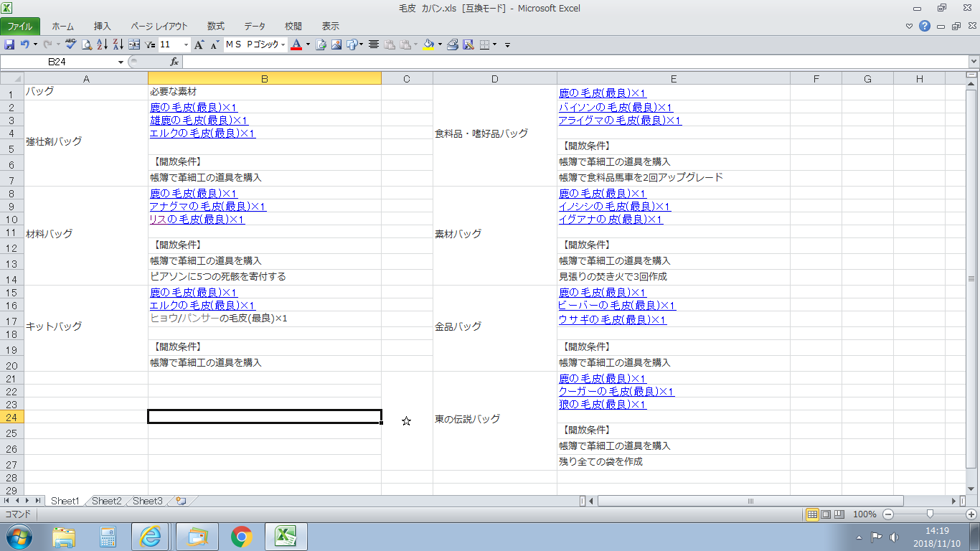Open the borders dropdown arrow
The image size is (980, 551).
pos(495,44)
